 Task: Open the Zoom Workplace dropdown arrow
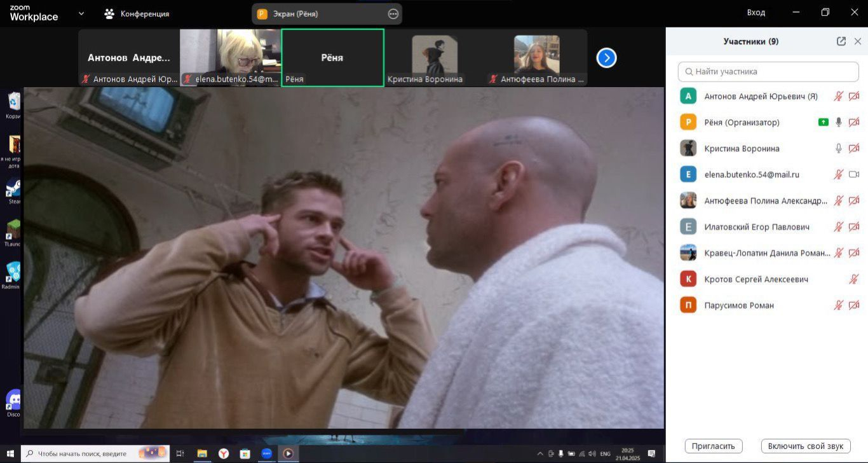click(81, 13)
